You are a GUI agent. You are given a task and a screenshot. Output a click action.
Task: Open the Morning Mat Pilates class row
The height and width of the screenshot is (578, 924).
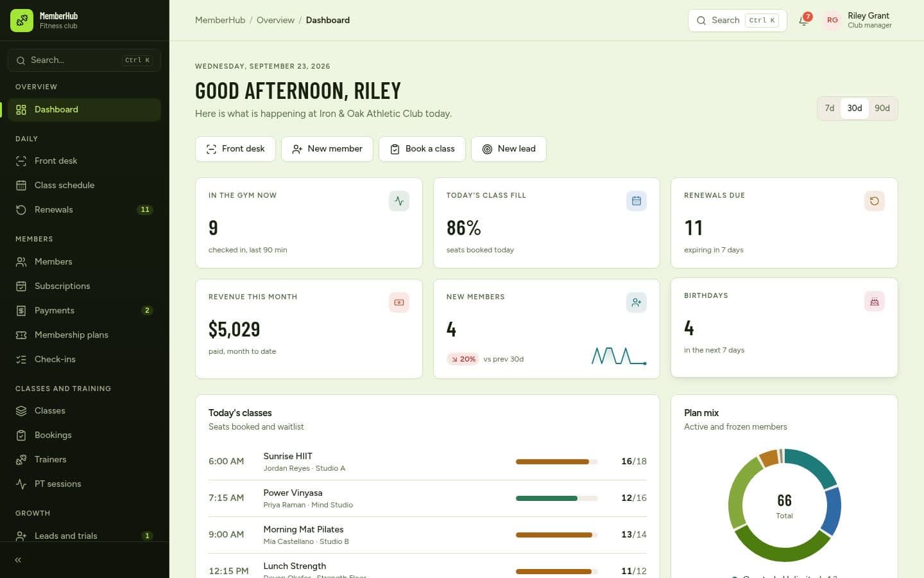point(427,535)
